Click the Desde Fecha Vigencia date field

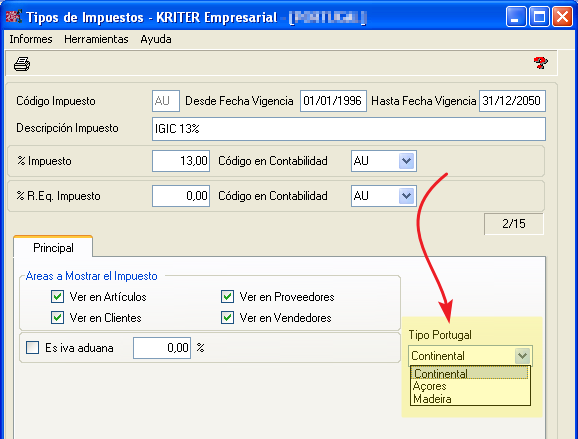333,101
